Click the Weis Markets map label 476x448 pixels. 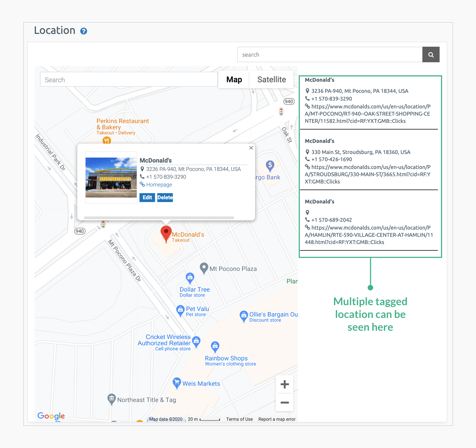tap(201, 384)
